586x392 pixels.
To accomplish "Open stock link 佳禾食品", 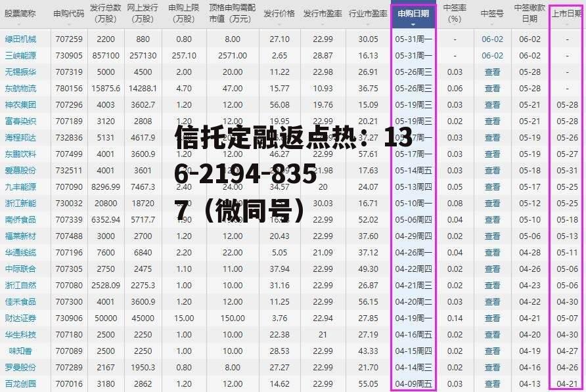I will pyautogui.click(x=20, y=301).
